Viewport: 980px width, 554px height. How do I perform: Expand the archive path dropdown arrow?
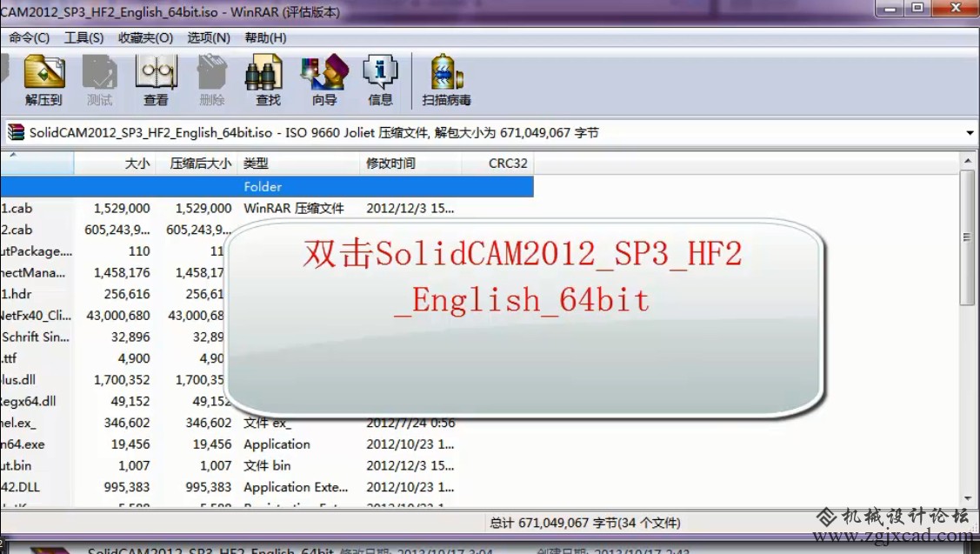click(970, 132)
